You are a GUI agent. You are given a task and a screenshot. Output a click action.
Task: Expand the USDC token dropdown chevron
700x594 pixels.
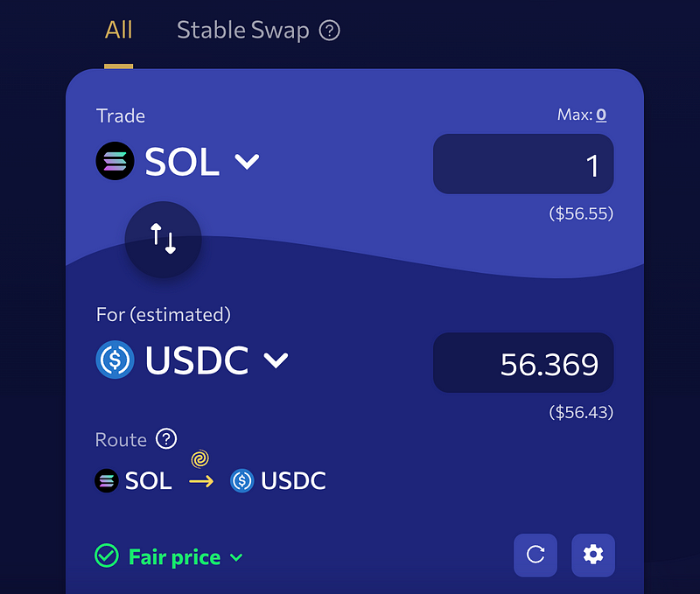pyautogui.click(x=276, y=360)
